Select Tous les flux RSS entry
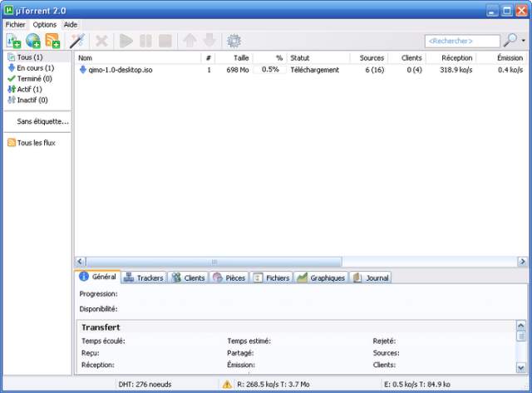This screenshot has height=393, width=532. (x=37, y=143)
